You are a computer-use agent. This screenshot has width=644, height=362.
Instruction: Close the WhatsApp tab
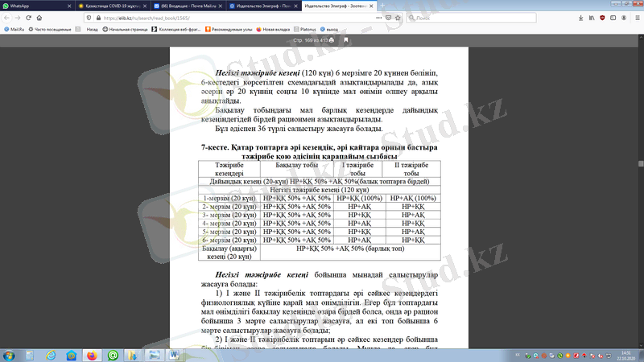pos(69,6)
